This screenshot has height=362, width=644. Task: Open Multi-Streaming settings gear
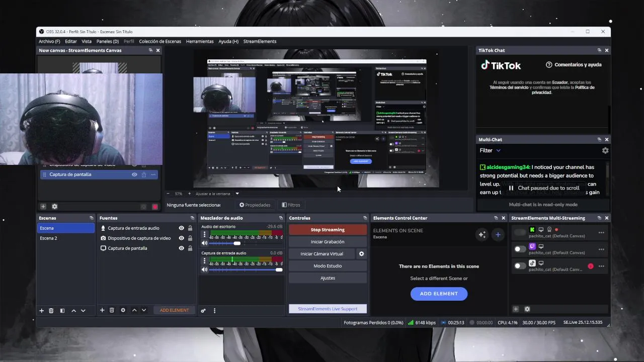click(527, 309)
